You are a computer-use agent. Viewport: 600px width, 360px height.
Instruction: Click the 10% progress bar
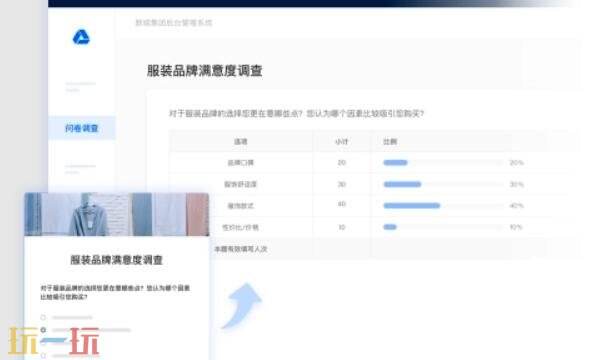point(443,227)
